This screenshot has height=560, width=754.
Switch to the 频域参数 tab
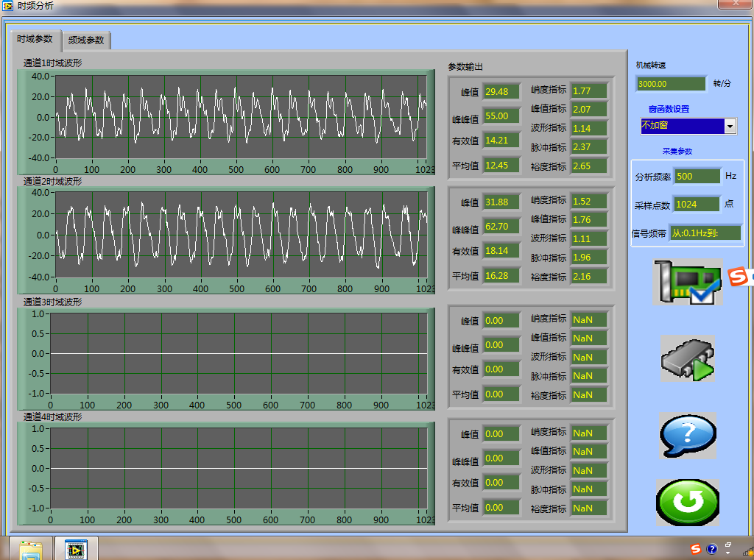click(x=86, y=40)
